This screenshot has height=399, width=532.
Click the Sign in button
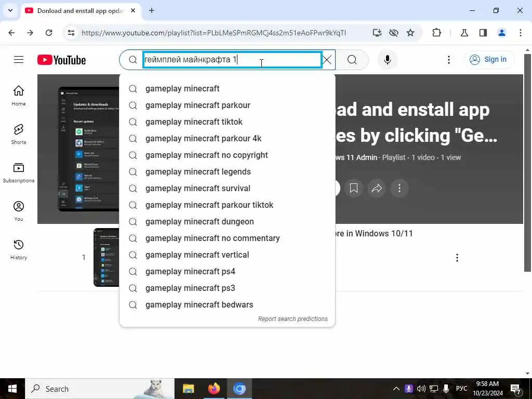pyautogui.click(x=488, y=60)
